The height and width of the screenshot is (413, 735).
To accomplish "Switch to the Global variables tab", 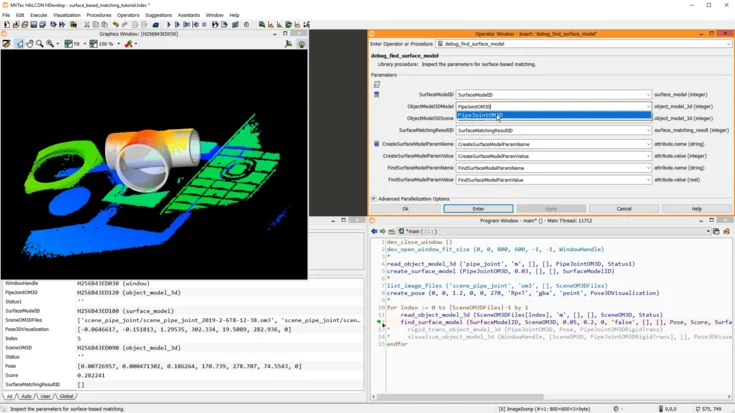I will click(66, 396).
